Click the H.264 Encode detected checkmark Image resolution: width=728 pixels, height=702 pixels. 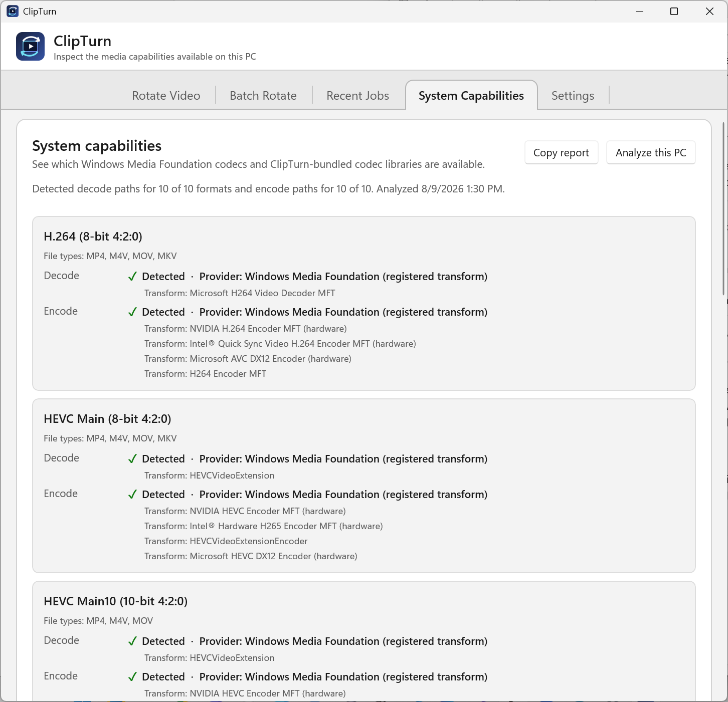pyautogui.click(x=132, y=312)
